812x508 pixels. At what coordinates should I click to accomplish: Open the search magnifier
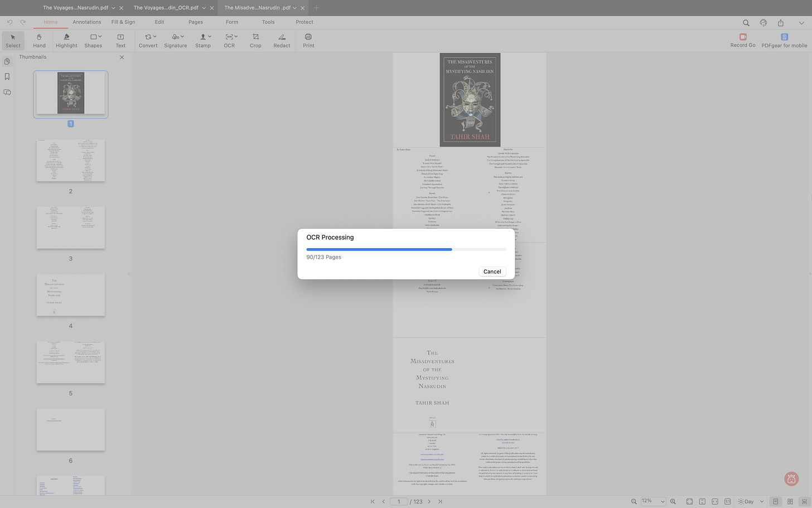pos(746,23)
